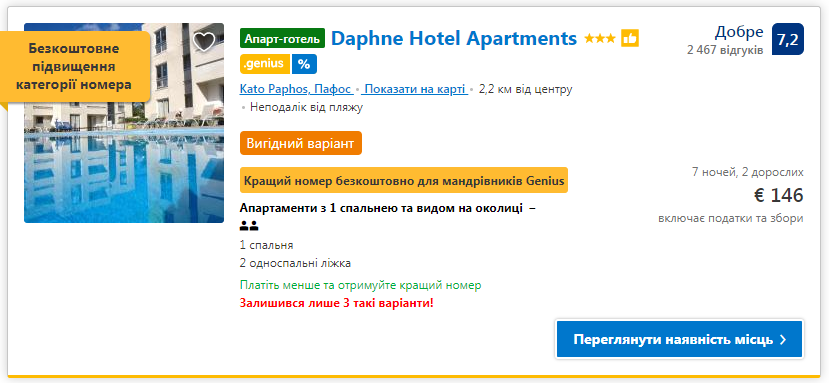Open the Daphne Hotel Apartments title link
Image resolution: width=829 pixels, height=383 pixels.
[x=454, y=38]
